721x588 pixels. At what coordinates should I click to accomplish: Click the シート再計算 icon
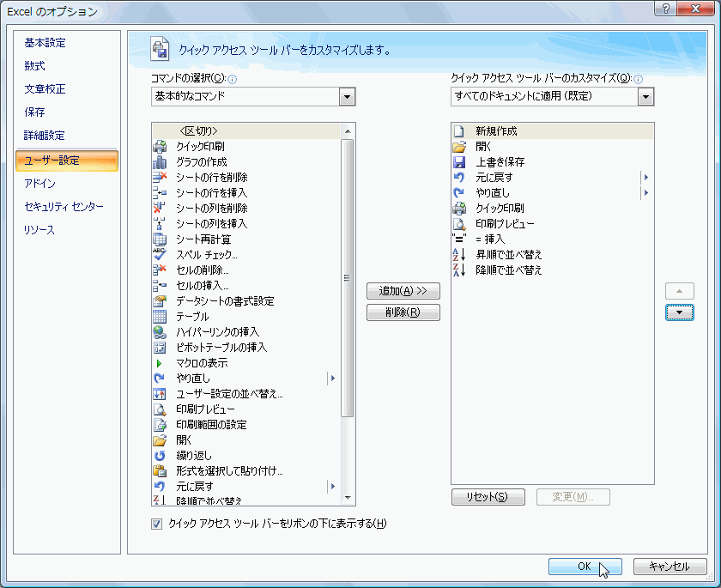160,239
